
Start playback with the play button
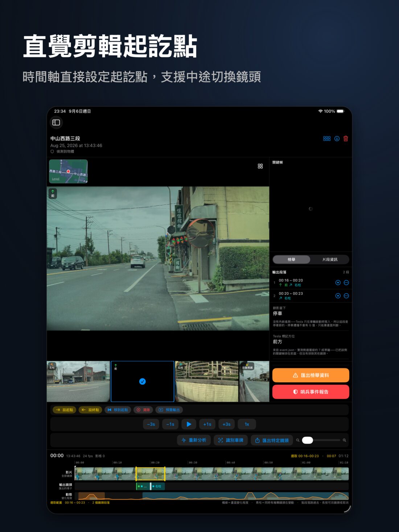[x=189, y=424]
